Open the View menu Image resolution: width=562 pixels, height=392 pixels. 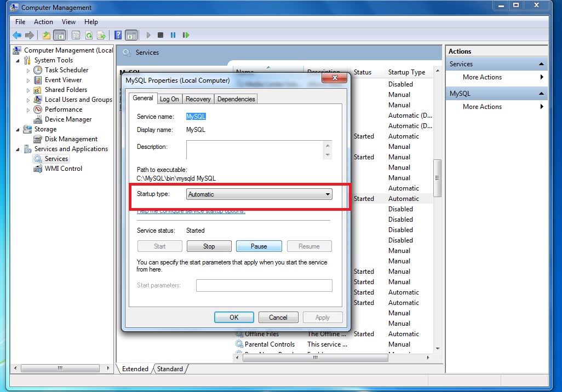tap(68, 22)
